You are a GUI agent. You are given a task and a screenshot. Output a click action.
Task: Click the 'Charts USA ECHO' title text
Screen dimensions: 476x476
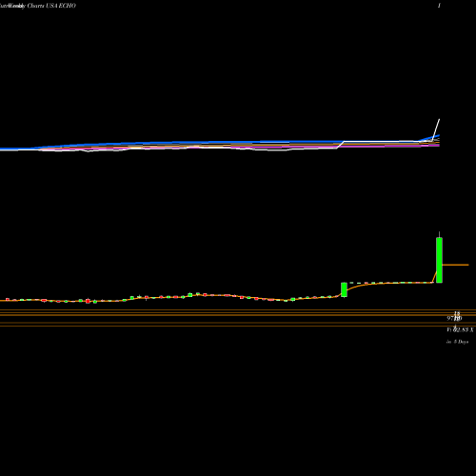click(51, 6)
